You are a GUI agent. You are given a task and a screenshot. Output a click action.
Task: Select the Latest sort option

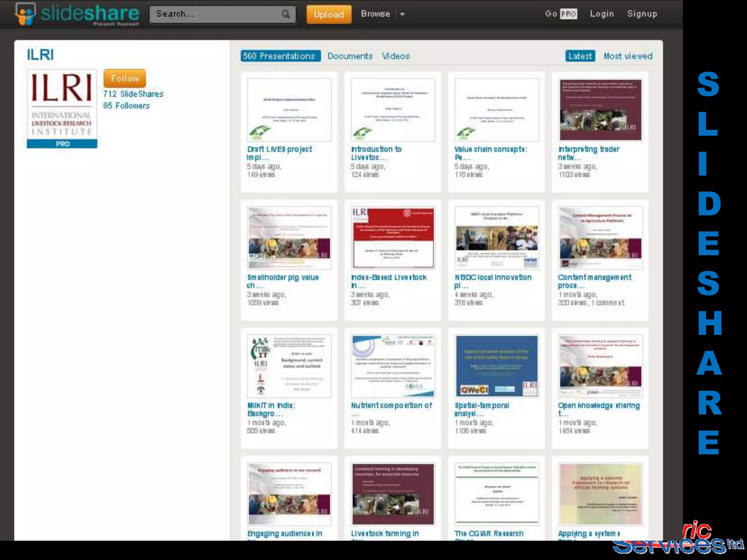click(x=580, y=56)
